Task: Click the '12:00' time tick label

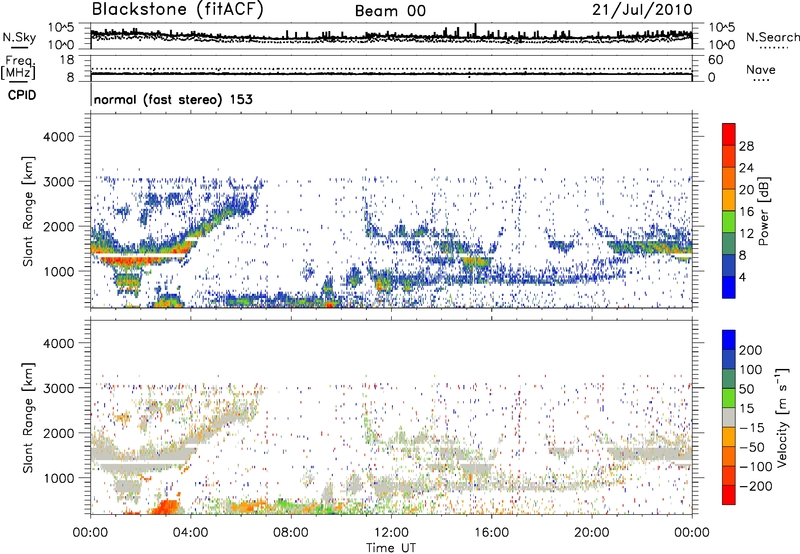Action: pos(391,533)
